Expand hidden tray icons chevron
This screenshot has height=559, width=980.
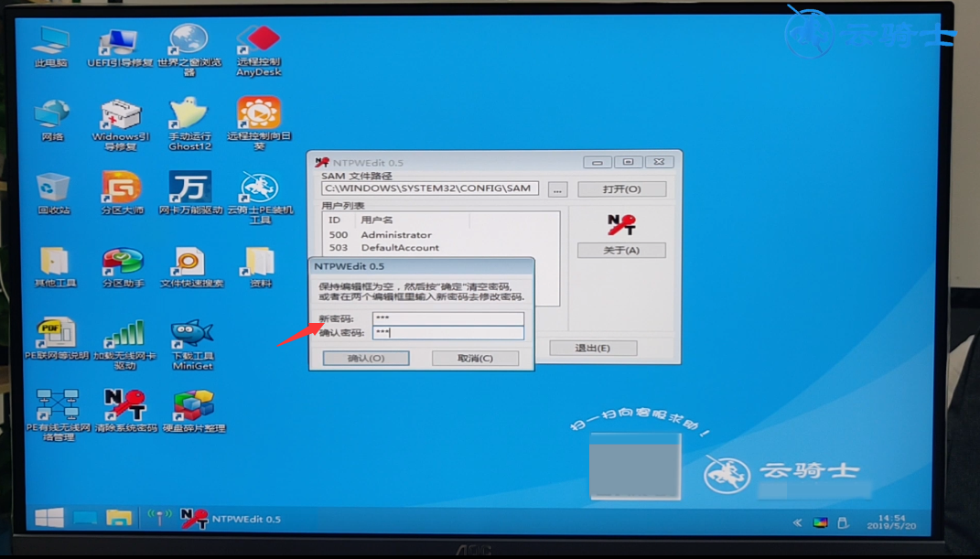coord(797,522)
